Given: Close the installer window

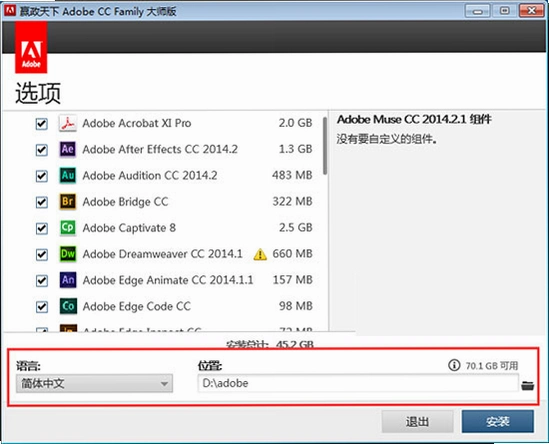Looking at the screenshot, I should coord(531,11).
